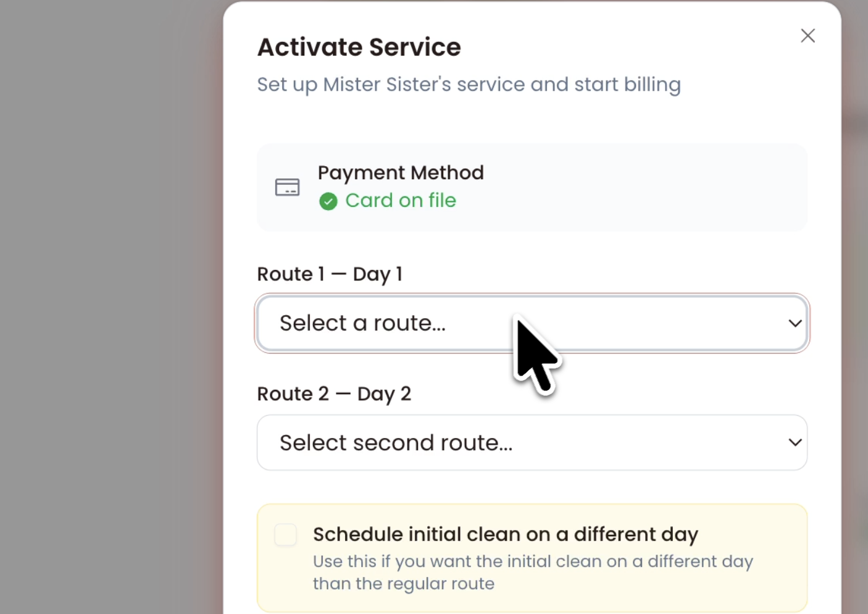The image size is (868, 614).
Task: Open the Payment Method card section
Action: (532, 187)
